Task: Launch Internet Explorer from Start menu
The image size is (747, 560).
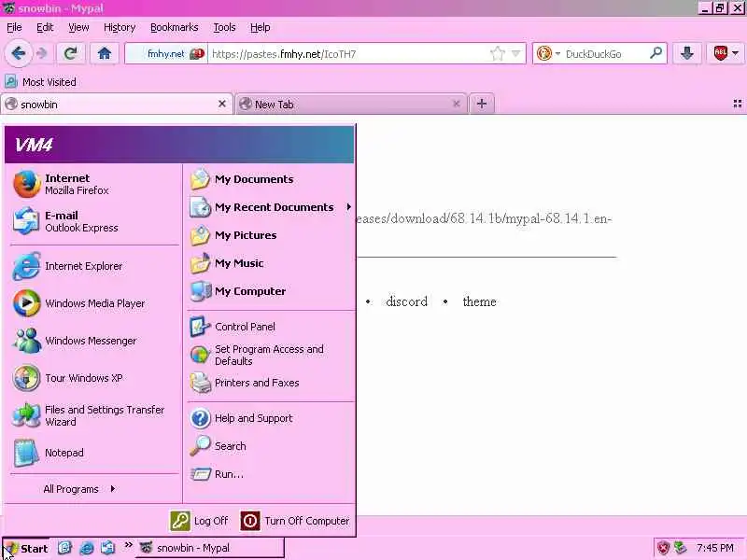Action: pos(94,266)
